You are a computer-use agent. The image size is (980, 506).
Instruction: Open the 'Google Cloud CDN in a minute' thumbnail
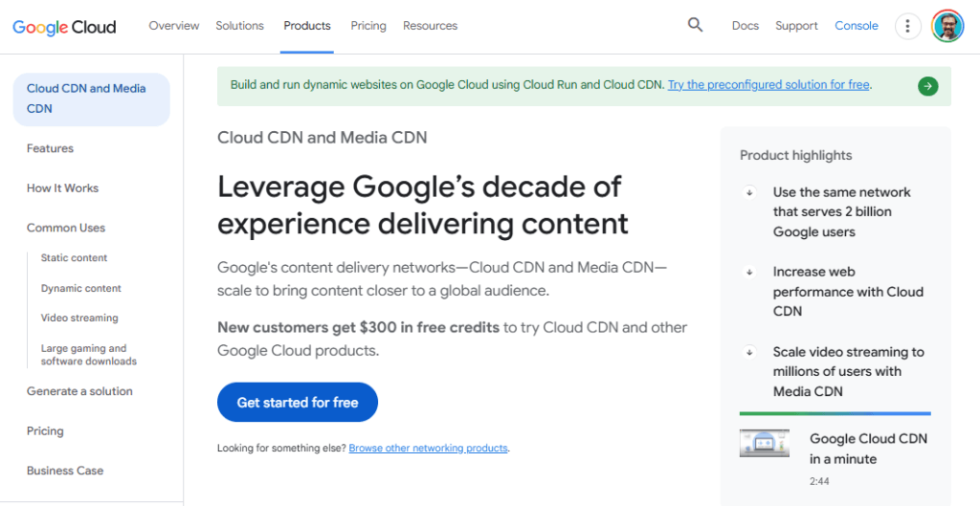pyautogui.click(x=765, y=443)
